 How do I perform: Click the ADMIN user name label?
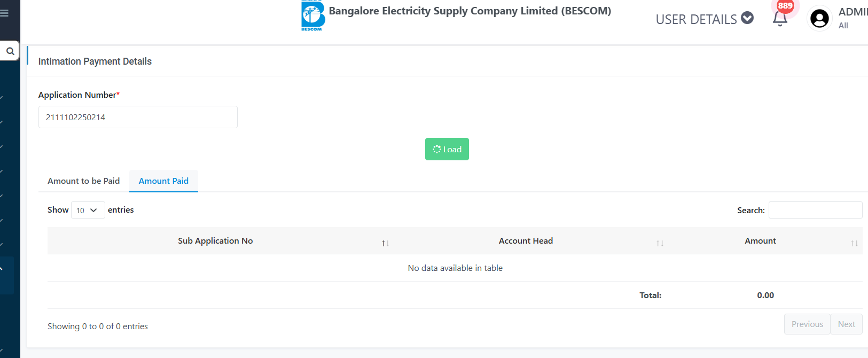click(853, 12)
